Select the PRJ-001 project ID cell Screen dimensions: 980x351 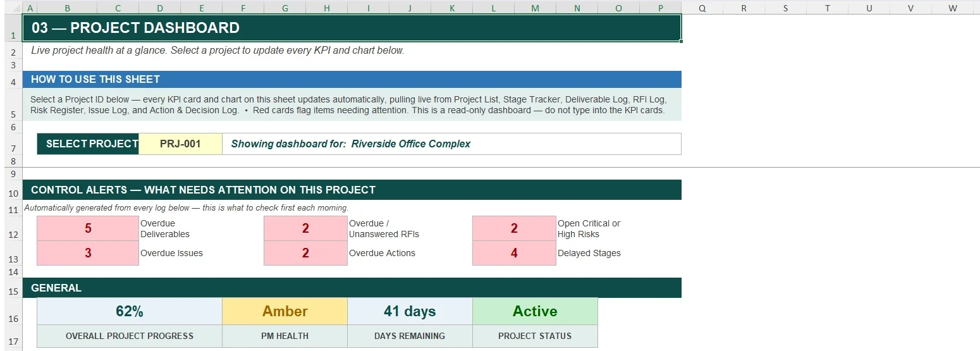(180, 144)
